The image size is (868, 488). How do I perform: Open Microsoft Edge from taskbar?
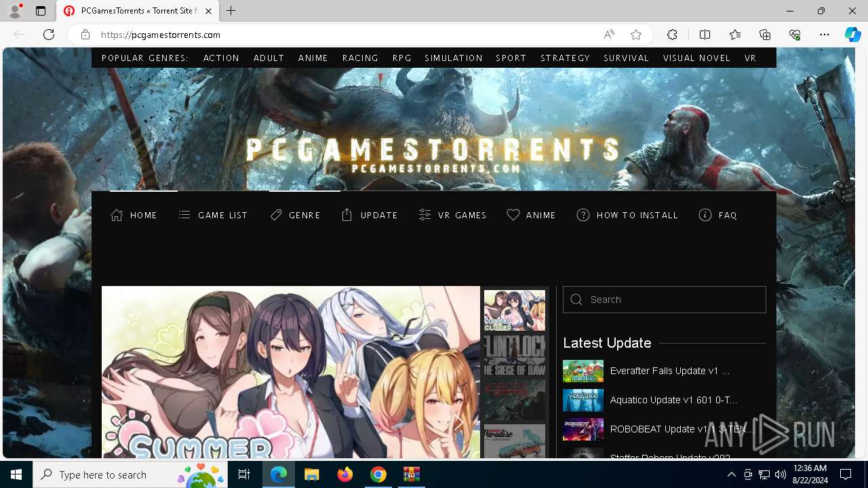pos(279,474)
